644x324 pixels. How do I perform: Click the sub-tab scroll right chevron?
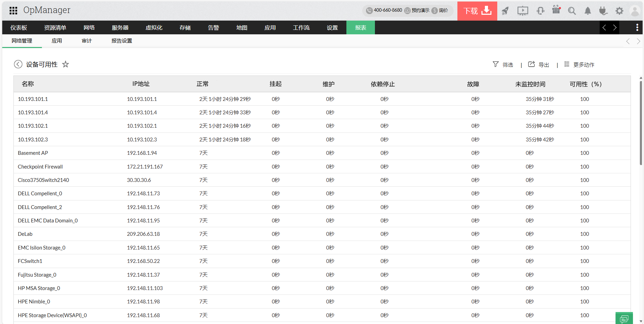tap(639, 41)
